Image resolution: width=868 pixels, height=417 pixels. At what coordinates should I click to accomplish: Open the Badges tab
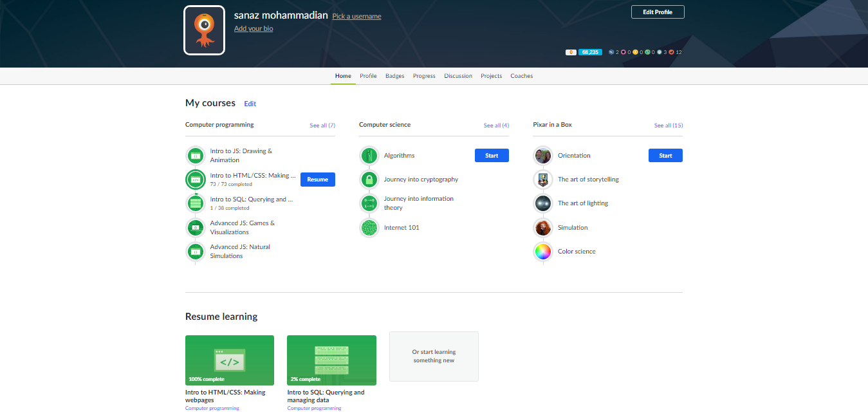click(395, 76)
